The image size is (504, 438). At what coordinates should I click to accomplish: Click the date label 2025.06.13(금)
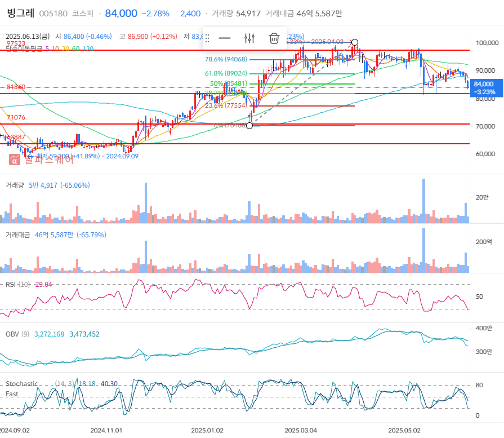(x=28, y=37)
